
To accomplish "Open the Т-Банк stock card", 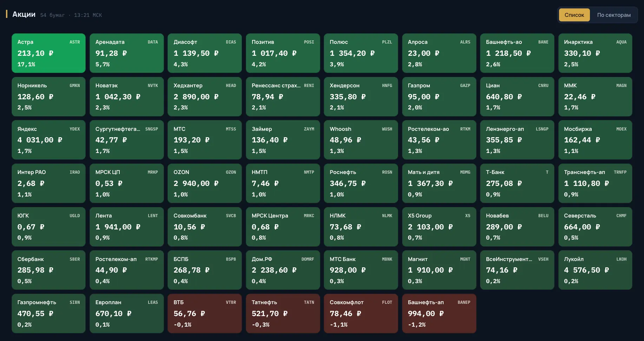I will [x=517, y=183].
